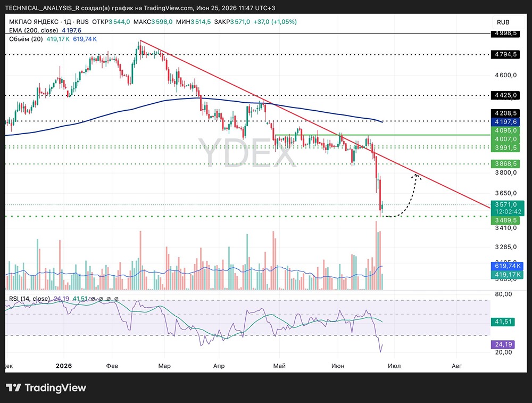This screenshot has width=532, height=403.
Task: Click the 12:02:42 countdown timer
Action: pyautogui.click(x=507, y=212)
